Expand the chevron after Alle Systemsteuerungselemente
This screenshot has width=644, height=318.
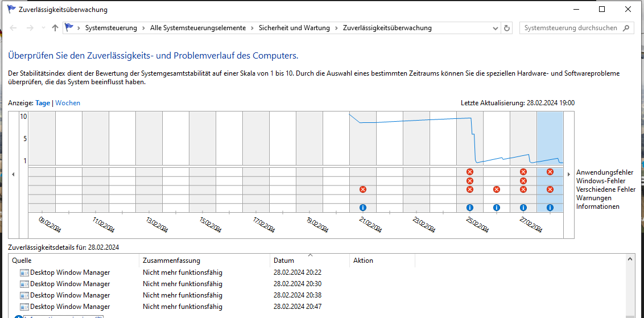[x=252, y=28]
